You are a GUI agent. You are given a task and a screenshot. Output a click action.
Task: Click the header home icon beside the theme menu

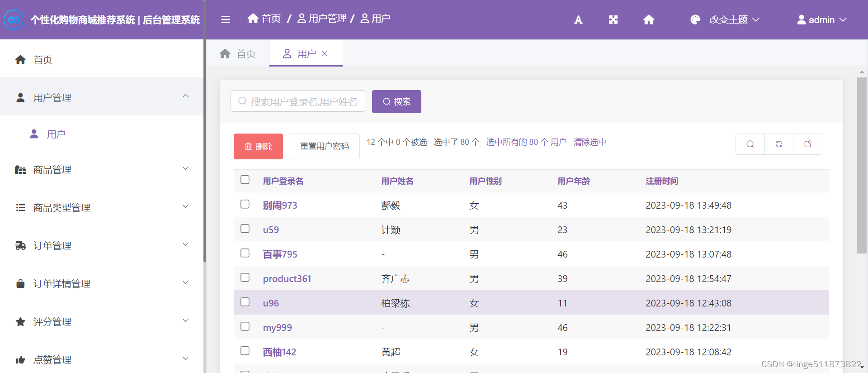coord(649,19)
